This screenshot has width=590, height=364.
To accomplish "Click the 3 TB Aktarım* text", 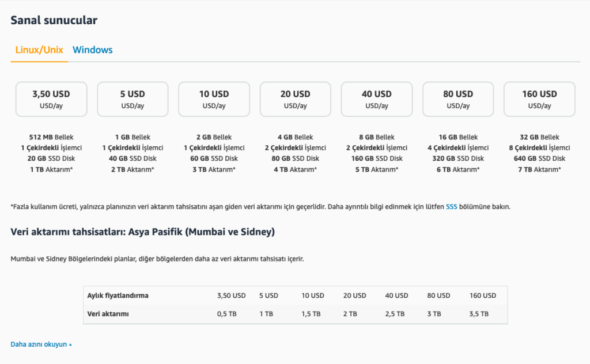I will coord(214,169).
